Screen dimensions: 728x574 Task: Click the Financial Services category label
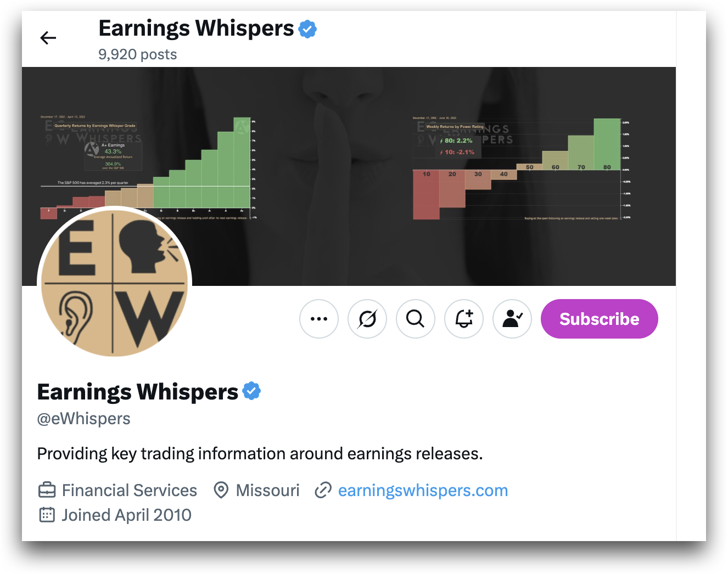click(130, 490)
